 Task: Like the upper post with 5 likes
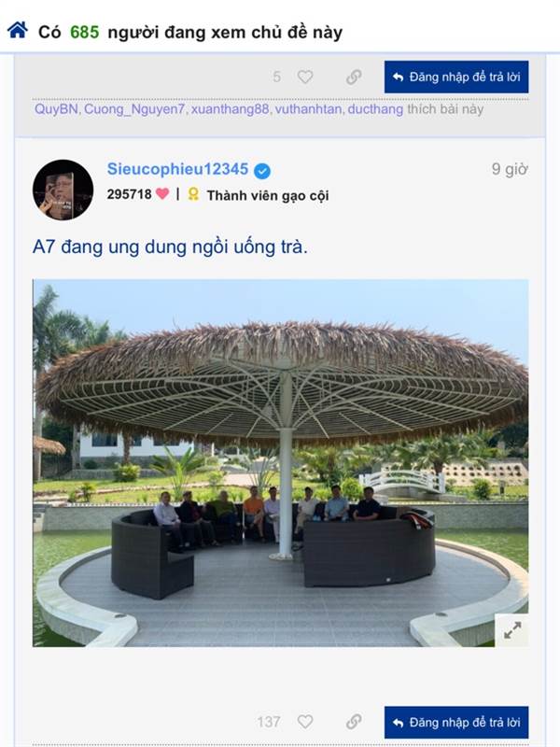pos(305,77)
